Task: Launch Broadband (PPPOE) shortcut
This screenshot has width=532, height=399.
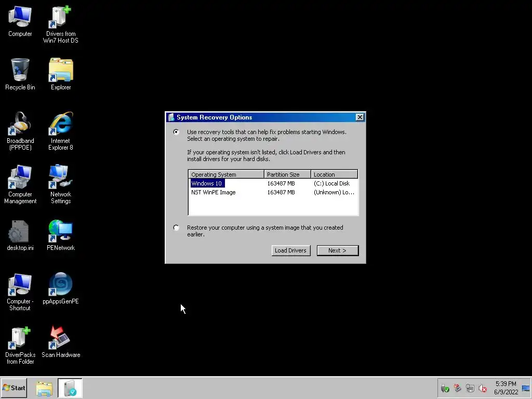Action: [20, 131]
